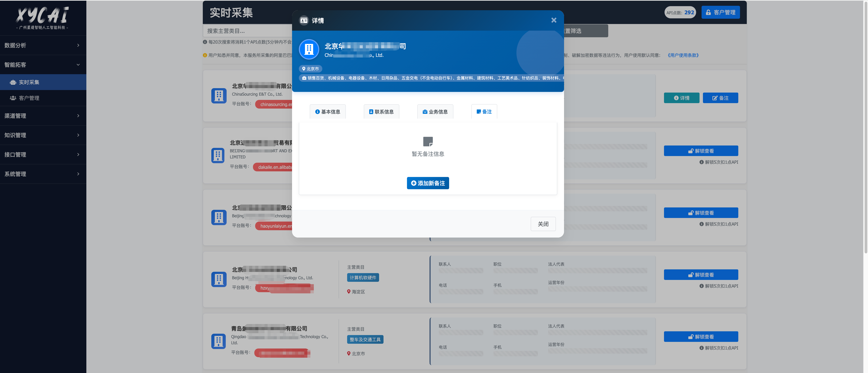The image size is (868, 373).
Task: Select 实时采集 in sidebar
Action: [x=43, y=82]
